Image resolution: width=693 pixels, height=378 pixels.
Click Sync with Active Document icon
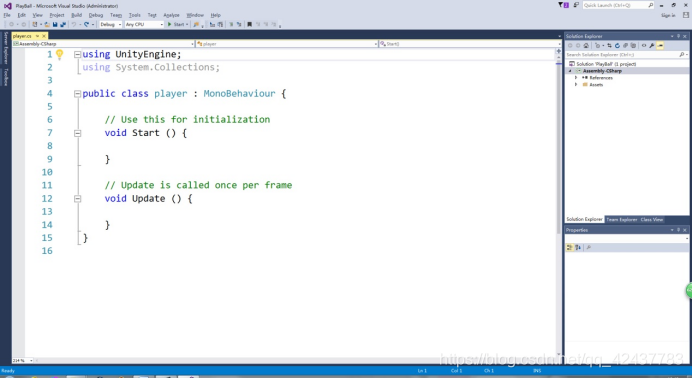click(x=609, y=46)
